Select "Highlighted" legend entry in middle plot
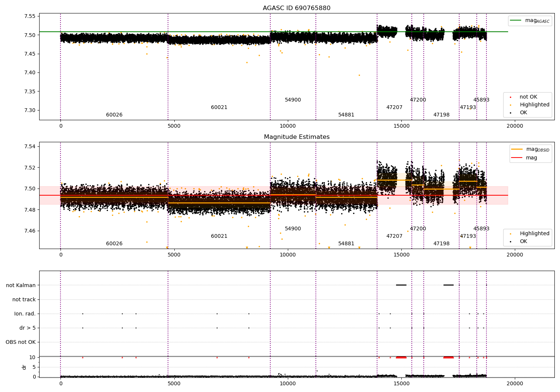Screen dimensions: 560x392 point(534,234)
